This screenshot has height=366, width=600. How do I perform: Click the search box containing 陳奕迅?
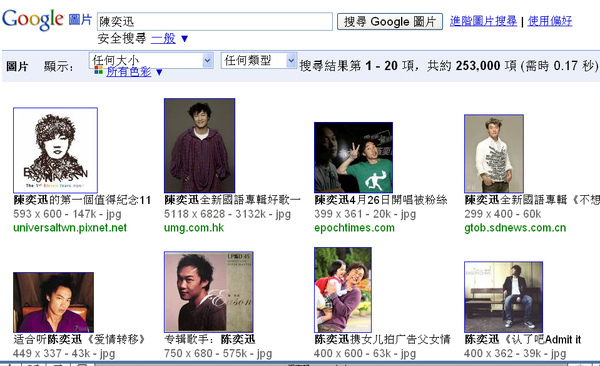(215, 21)
